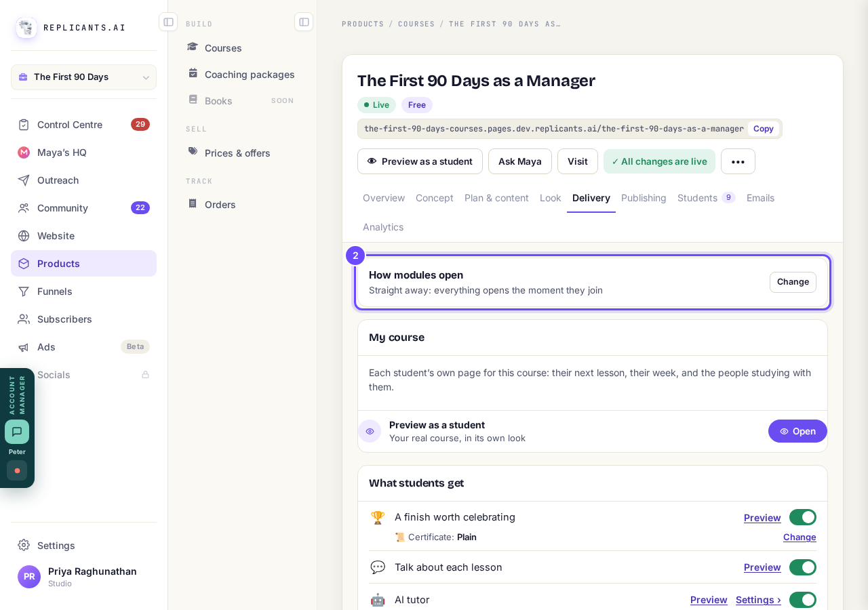Screen dimensions: 868x610
Task: Switch to the Students tab
Action: pyautogui.click(x=706, y=198)
